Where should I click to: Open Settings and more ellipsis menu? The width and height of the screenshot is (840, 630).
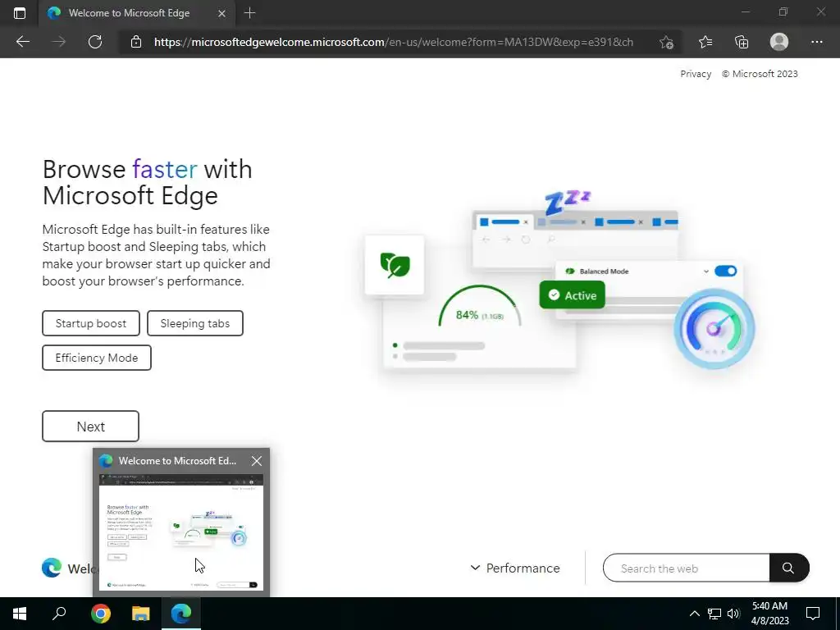(x=816, y=42)
